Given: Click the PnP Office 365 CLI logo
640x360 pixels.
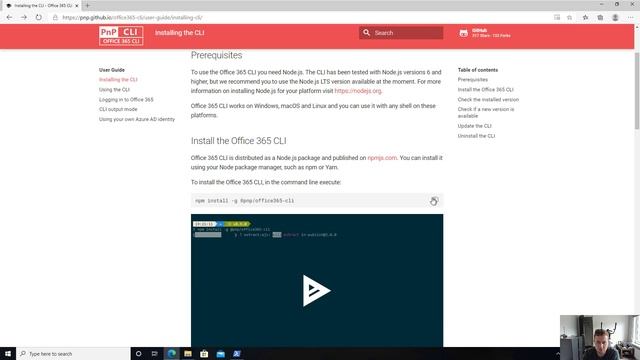Looking at the screenshot, I should pos(121,36).
